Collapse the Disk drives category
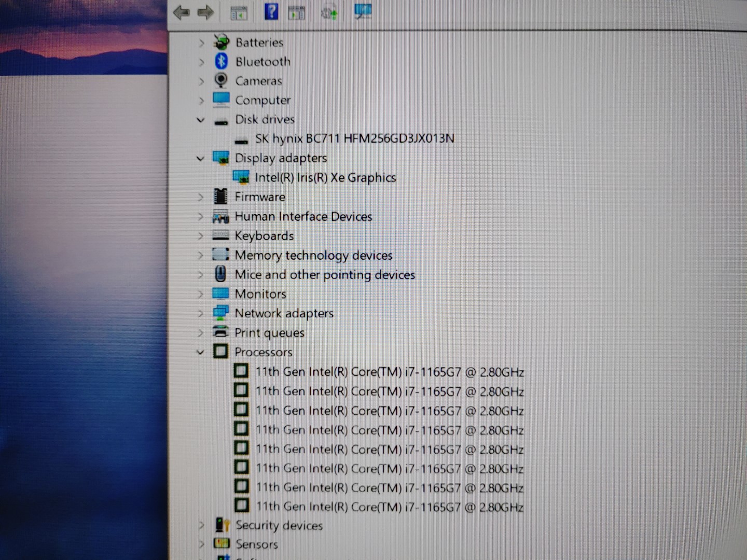The height and width of the screenshot is (560, 747). 201,120
